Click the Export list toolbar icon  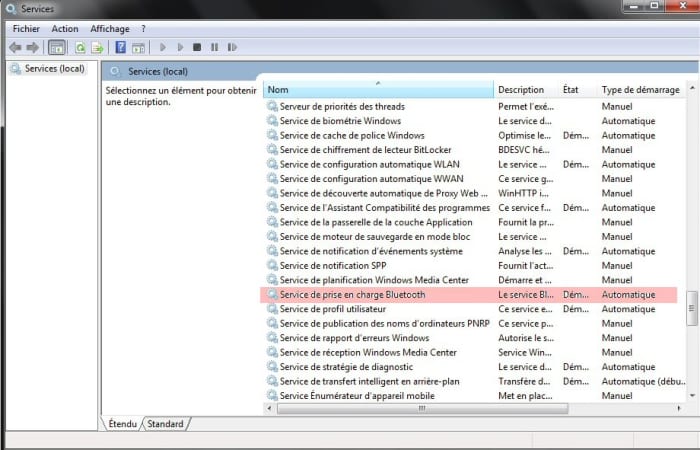click(97, 47)
